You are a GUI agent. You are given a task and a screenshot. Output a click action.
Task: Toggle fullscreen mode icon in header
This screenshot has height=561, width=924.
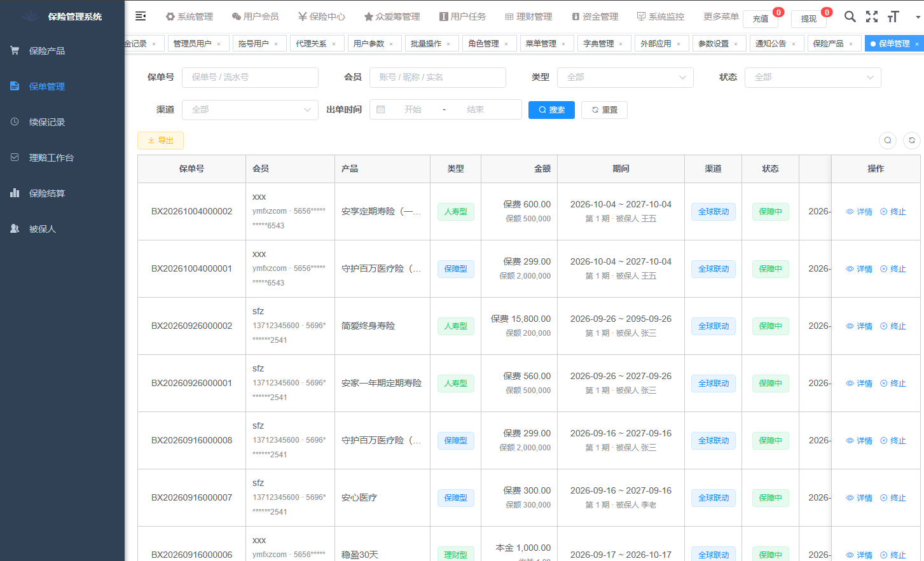(872, 17)
